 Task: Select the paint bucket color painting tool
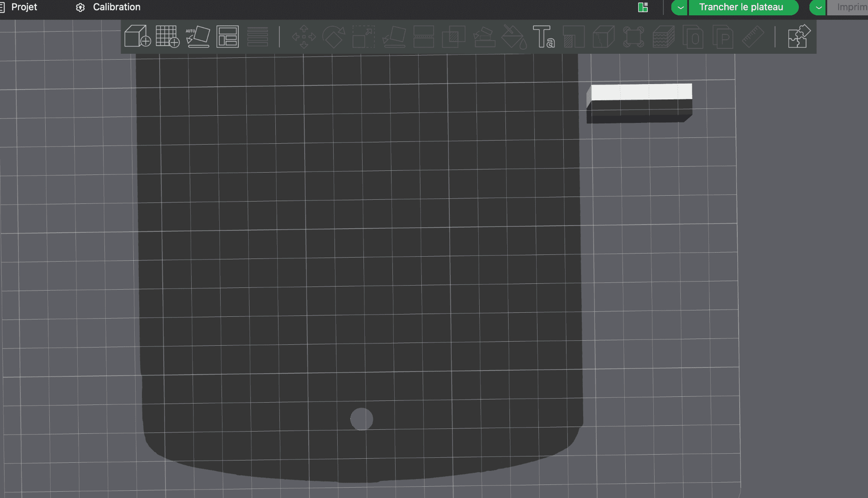point(514,37)
